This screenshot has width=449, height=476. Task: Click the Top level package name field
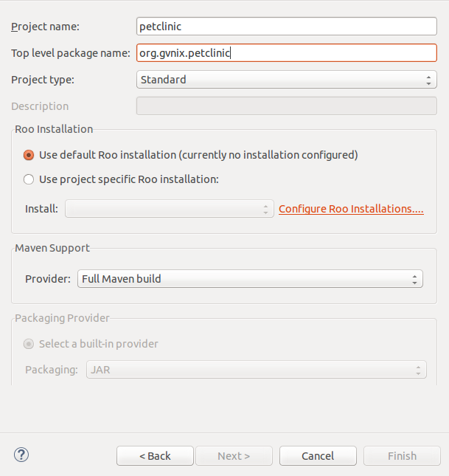click(287, 53)
